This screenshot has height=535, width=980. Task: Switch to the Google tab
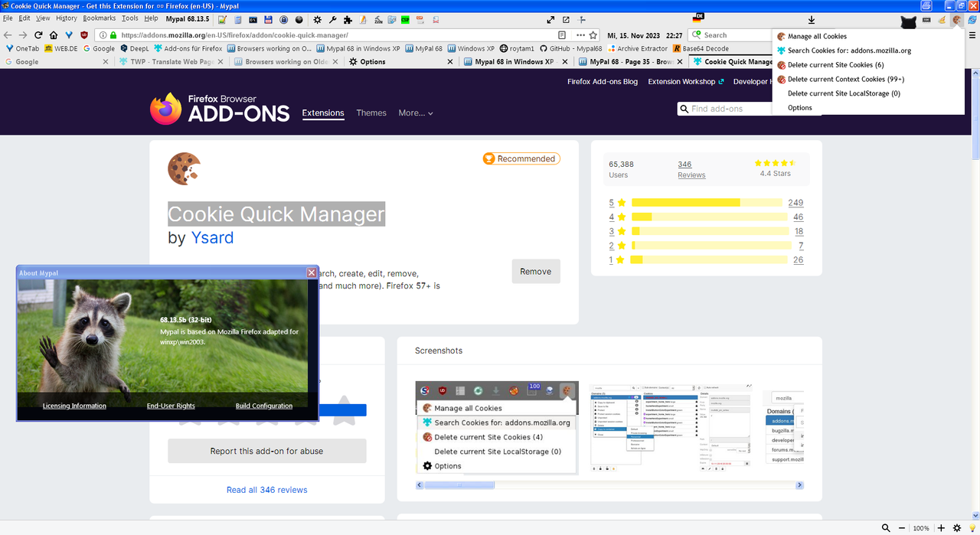click(x=57, y=62)
